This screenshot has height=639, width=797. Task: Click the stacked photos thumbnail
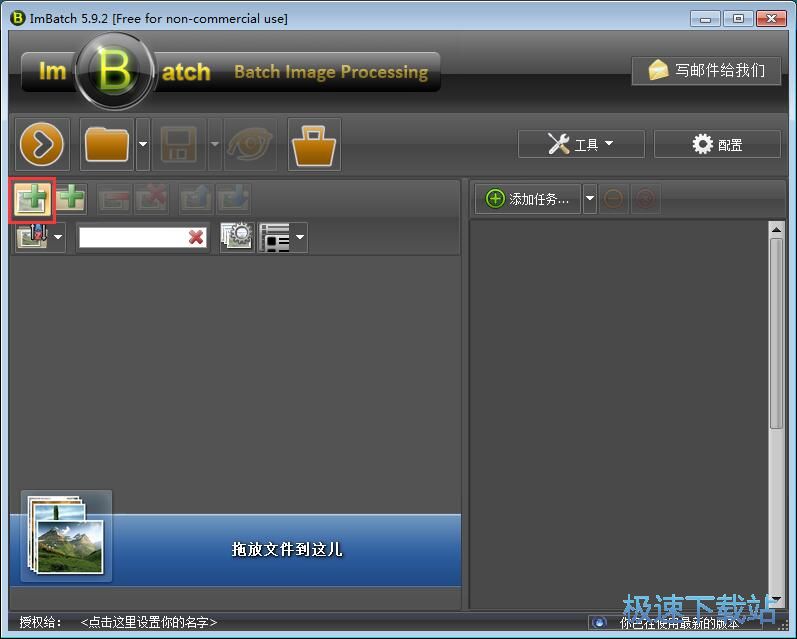coord(66,536)
